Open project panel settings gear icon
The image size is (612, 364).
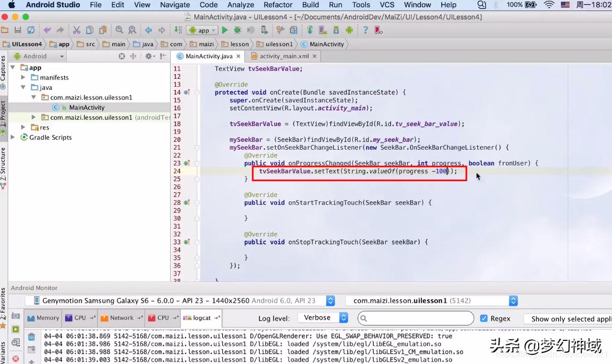[149, 56]
